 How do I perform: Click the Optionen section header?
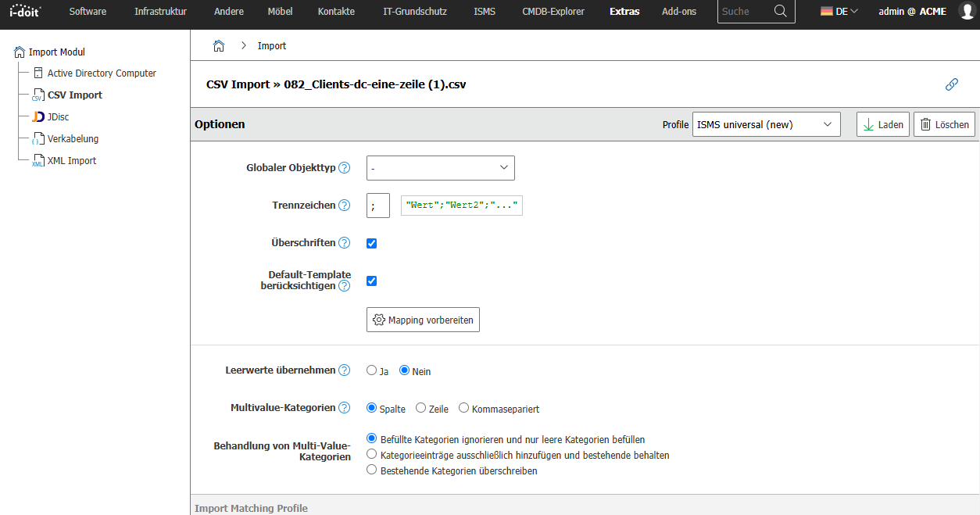(220, 124)
